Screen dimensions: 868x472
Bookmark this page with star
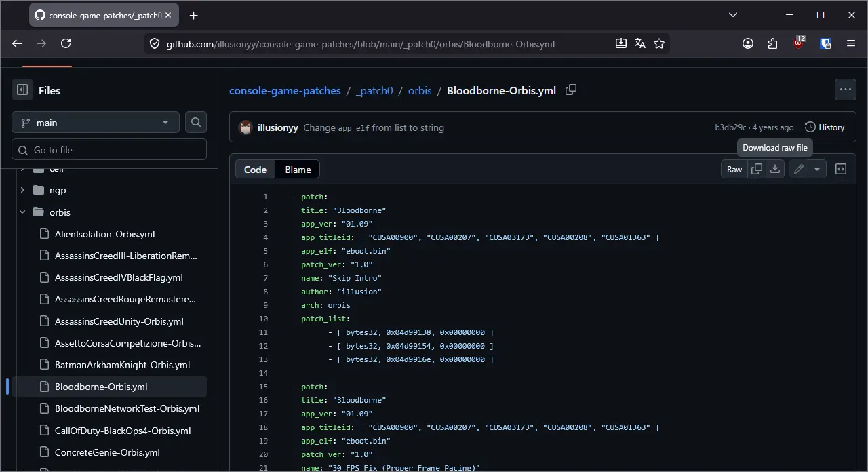click(x=659, y=43)
